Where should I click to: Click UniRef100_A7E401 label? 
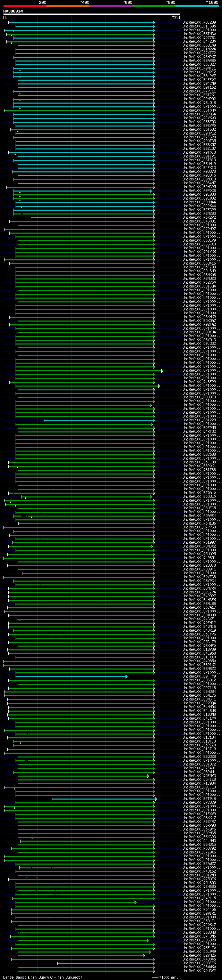pos(199,768)
